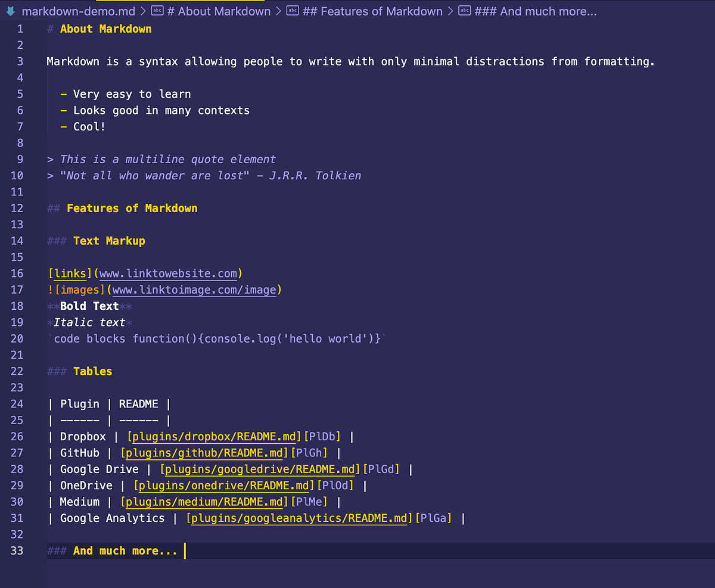The width and height of the screenshot is (715, 588).
Task: Open the chevron after '## Features of Markdown' breadcrumb
Action: pos(452,11)
